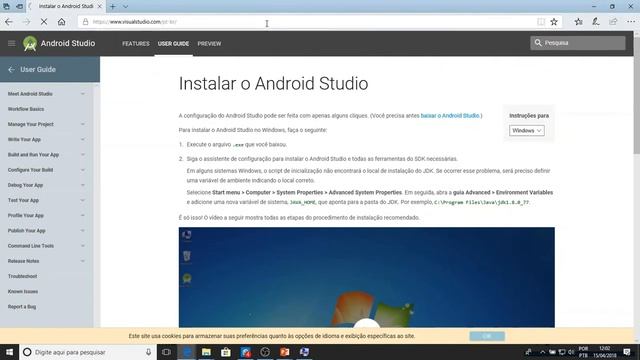Open PowerPoint from the taskbar

[284, 352]
